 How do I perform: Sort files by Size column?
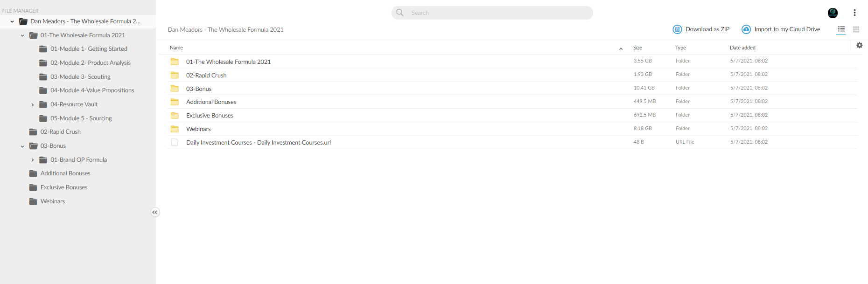pos(637,48)
